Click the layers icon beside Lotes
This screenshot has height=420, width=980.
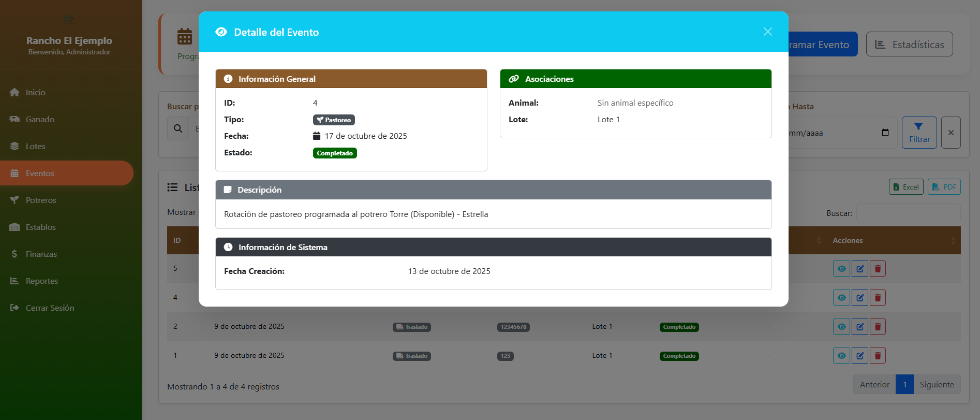(x=14, y=146)
